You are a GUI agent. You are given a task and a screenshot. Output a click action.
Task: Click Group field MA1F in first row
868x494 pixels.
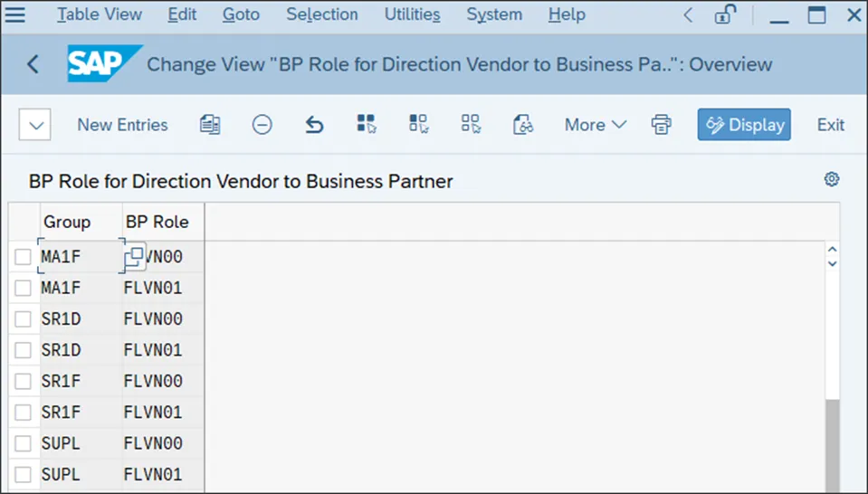coord(81,256)
